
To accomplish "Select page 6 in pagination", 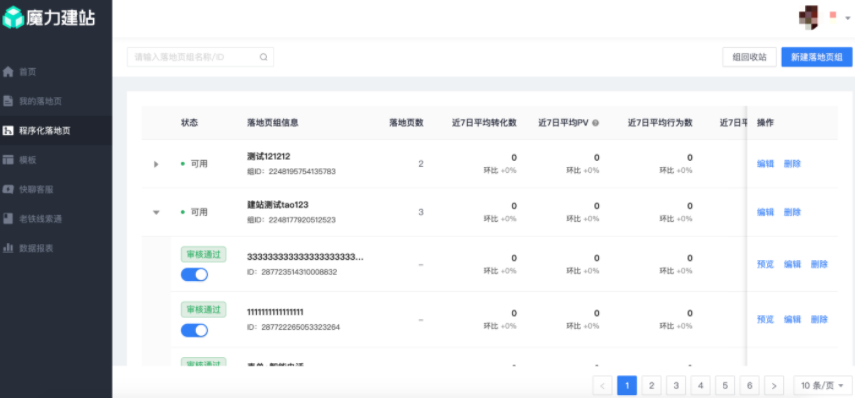I will 749,385.
